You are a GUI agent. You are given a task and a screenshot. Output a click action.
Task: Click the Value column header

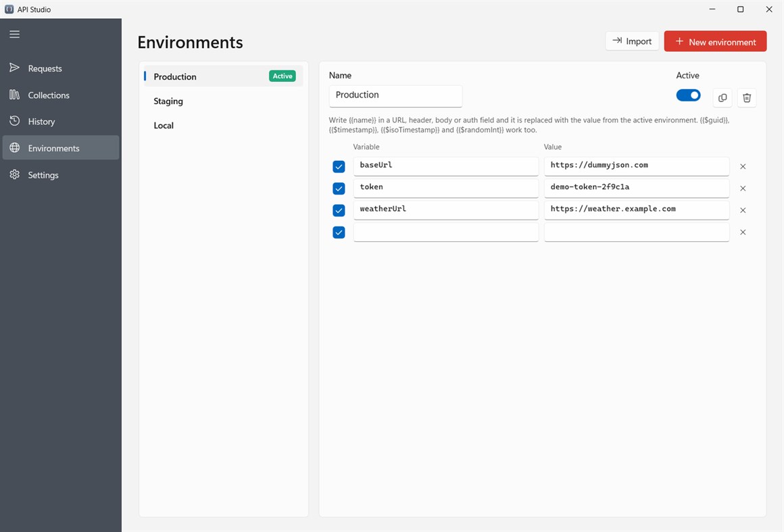552,147
